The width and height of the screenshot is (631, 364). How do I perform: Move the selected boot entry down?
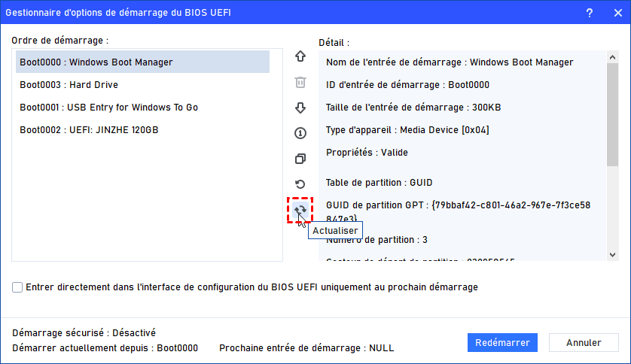[x=300, y=108]
